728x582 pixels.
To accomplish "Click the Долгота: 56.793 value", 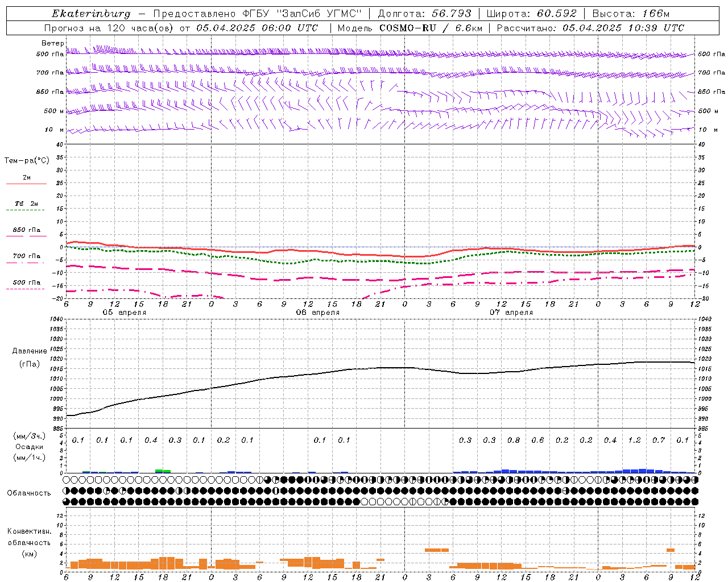I will click(424, 14).
